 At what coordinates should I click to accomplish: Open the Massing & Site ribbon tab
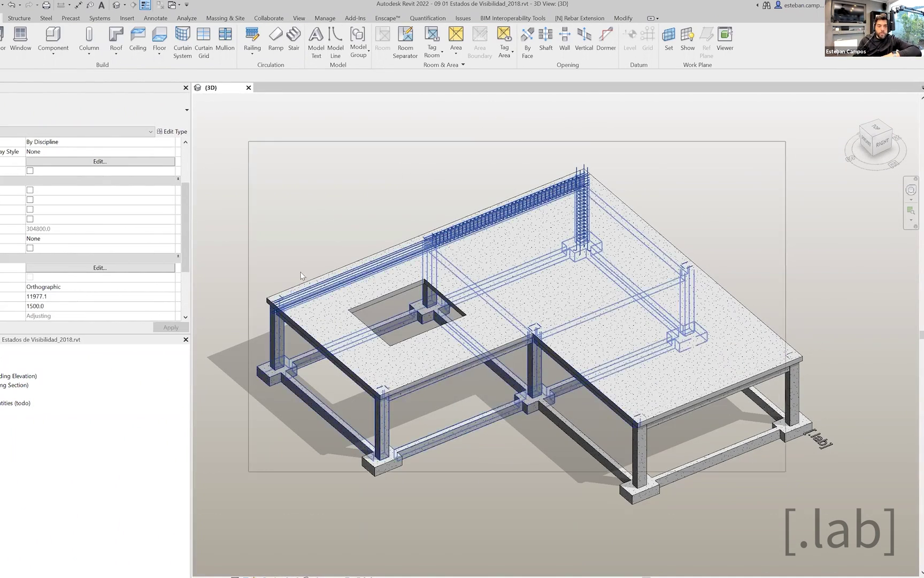pyautogui.click(x=225, y=18)
